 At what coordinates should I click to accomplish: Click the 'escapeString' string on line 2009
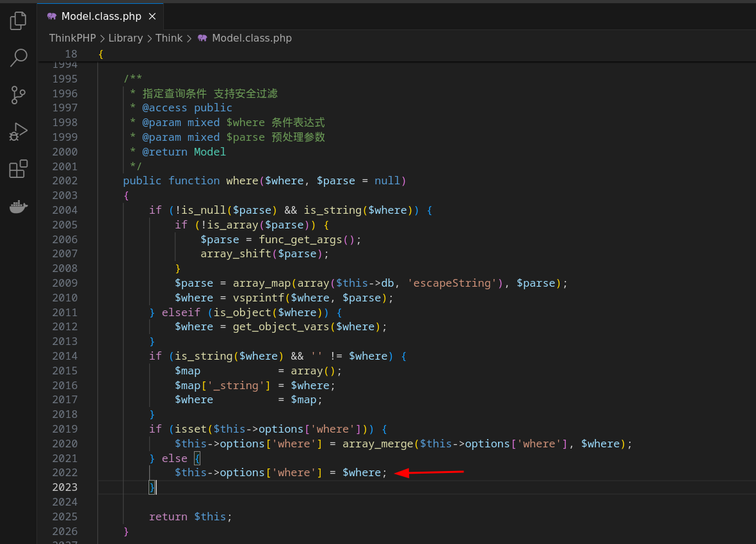pos(452,284)
